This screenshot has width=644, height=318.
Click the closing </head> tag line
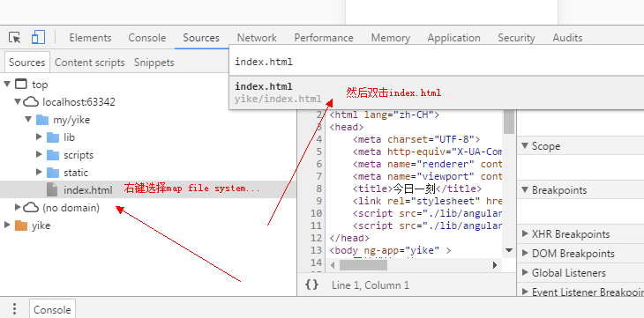tap(349, 238)
